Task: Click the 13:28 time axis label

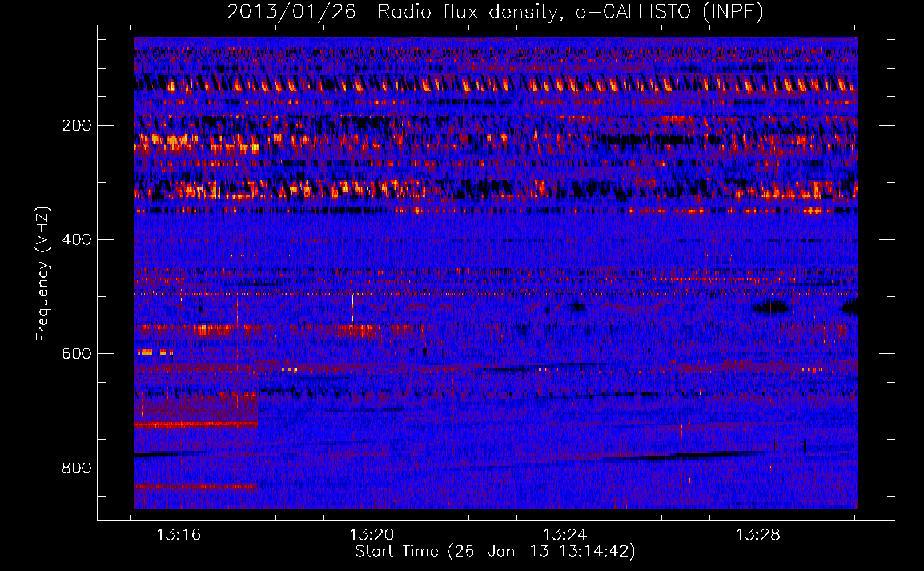Action: coord(758,535)
